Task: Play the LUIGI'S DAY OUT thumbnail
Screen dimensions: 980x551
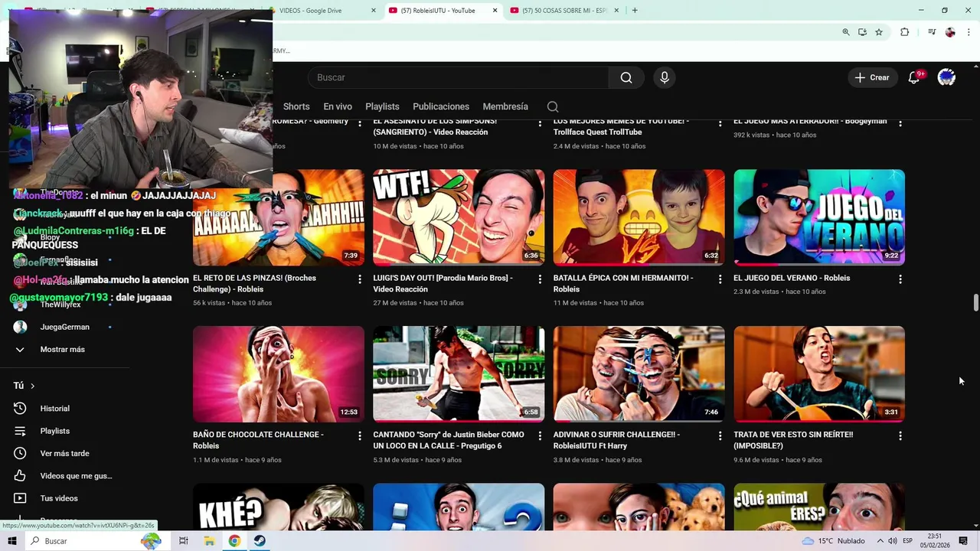Action: [459, 217]
